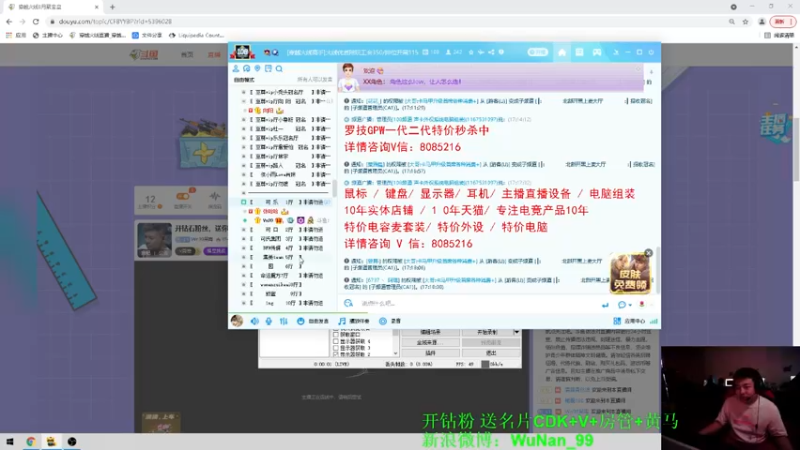Favorite the channel with the star icon

click(470, 52)
